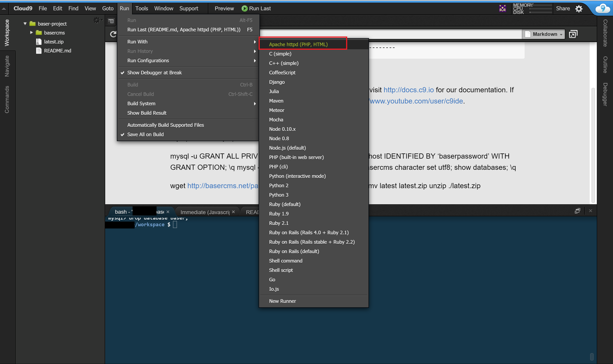Choose the Go runner
The image size is (613, 364).
pyautogui.click(x=314, y=280)
